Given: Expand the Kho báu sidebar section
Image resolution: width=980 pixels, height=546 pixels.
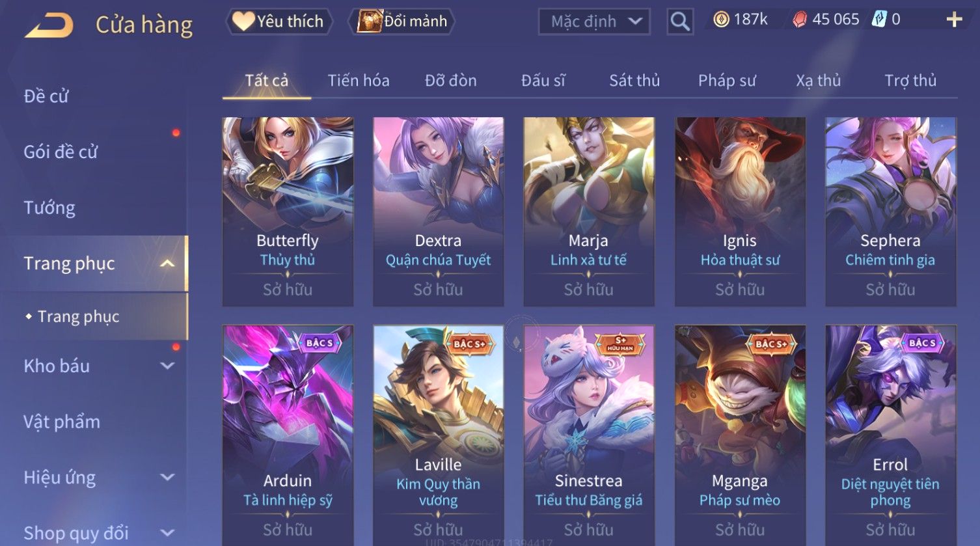Looking at the screenshot, I should [x=167, y=366].
